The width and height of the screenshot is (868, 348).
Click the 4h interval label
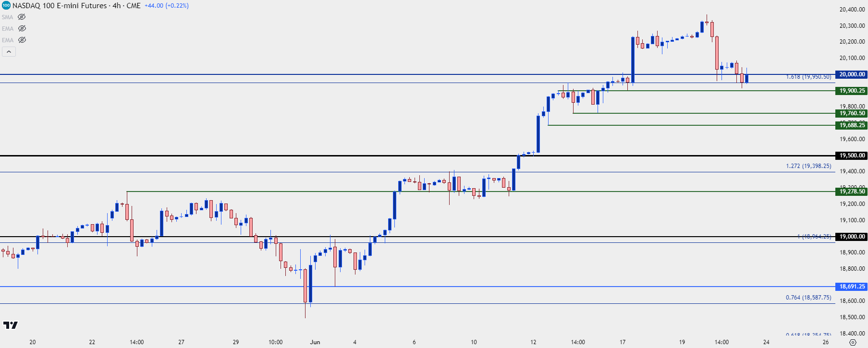click(x=117, y=6)
